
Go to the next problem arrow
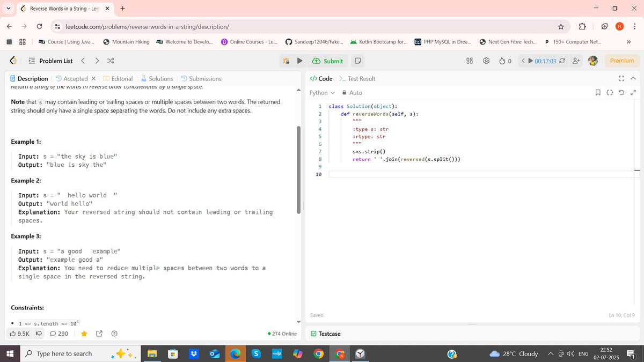(97, 61)
